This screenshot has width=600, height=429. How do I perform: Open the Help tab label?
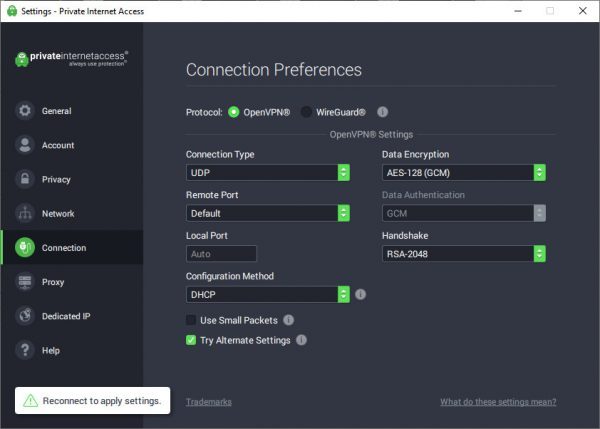51,351
